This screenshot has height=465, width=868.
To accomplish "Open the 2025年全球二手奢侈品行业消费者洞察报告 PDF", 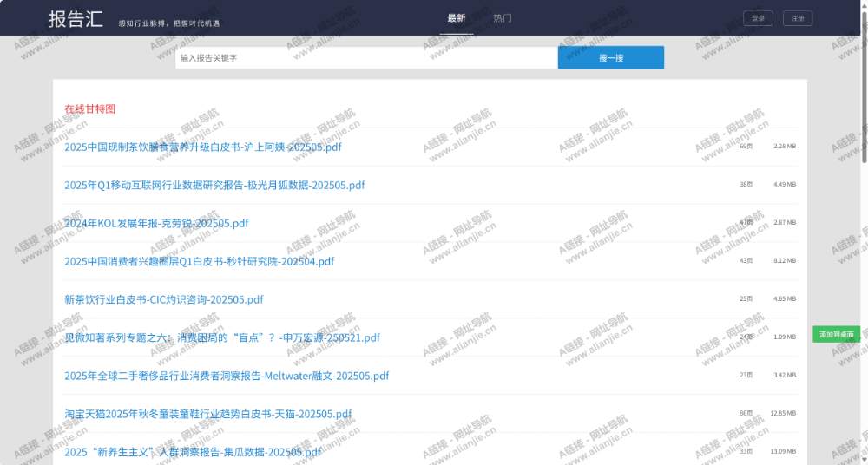I will point(227,376).
